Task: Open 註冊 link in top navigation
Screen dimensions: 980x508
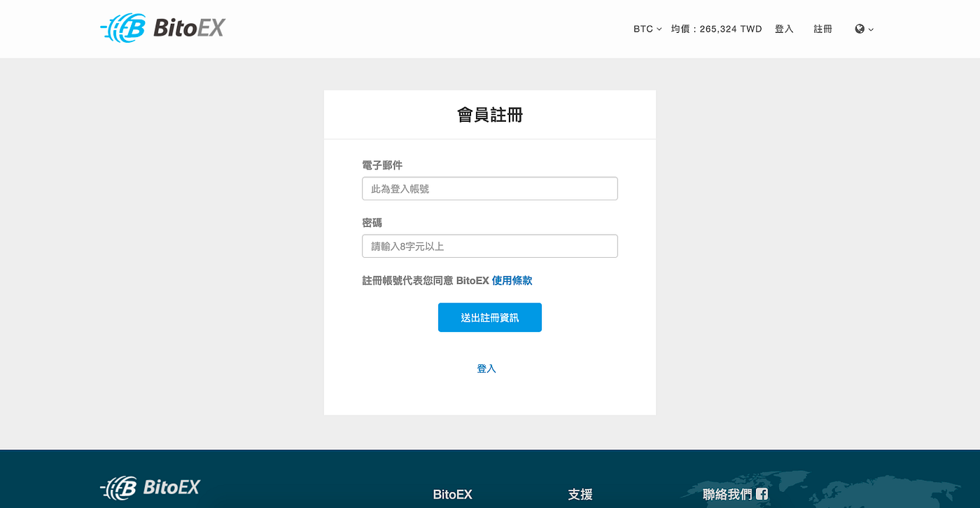Action: pos(823,29)
